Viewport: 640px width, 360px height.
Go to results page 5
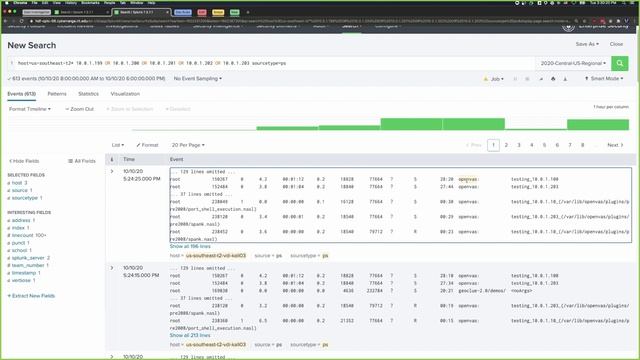544,145
